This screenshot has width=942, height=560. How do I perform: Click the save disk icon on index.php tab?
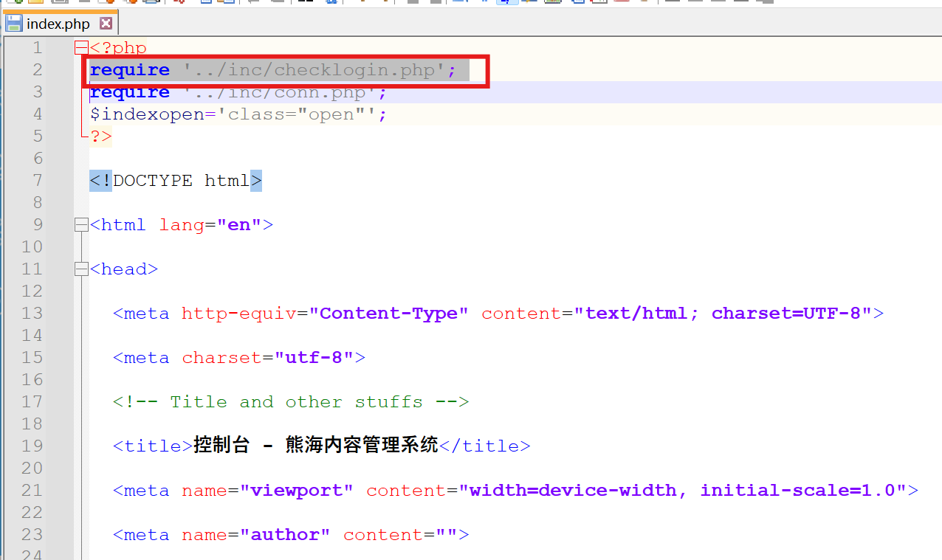14,24
